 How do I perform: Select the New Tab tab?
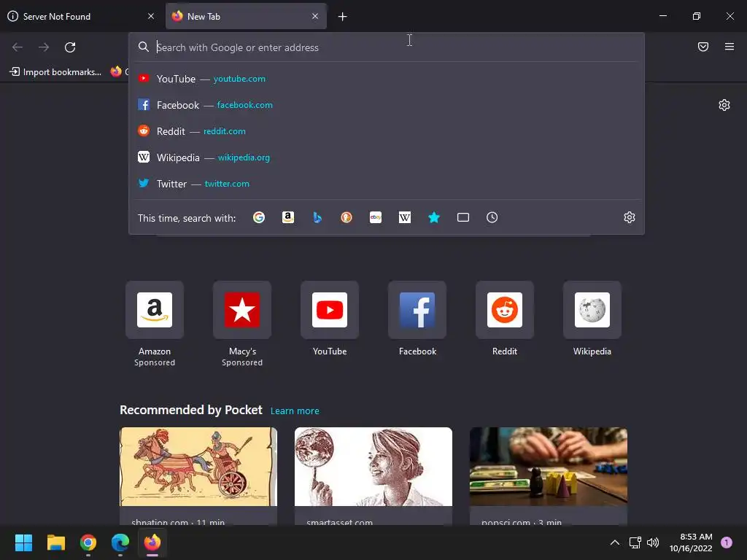coord(246,16)
